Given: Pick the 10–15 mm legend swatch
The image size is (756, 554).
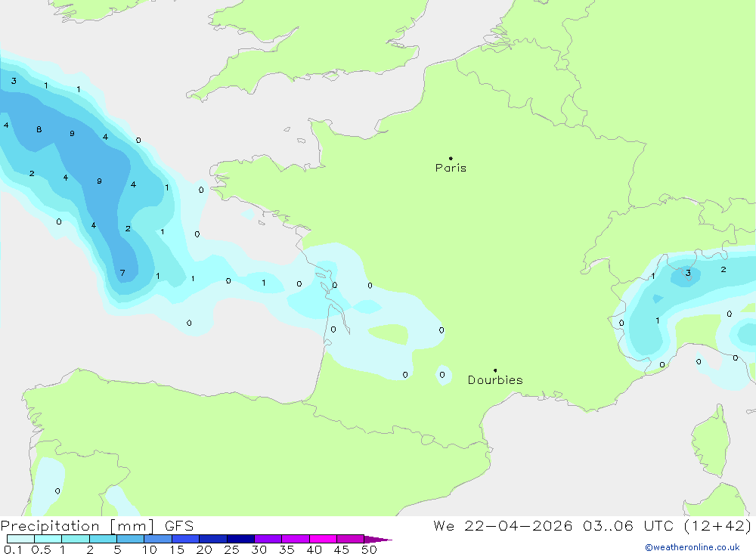Looking at the screenshot, I should tap(158, 539).
